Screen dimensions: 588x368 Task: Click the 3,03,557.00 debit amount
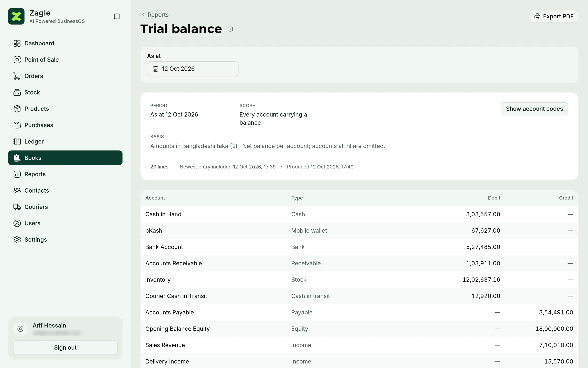483,214
